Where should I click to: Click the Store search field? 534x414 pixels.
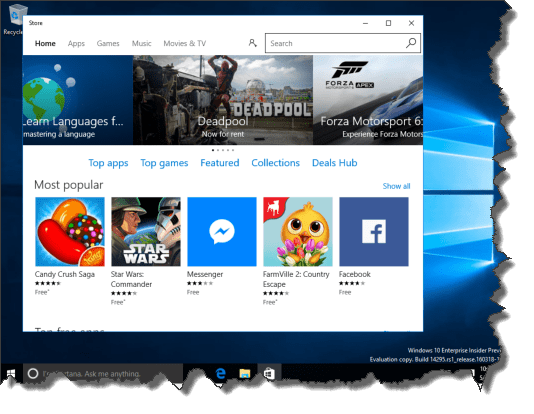[343, 43]
